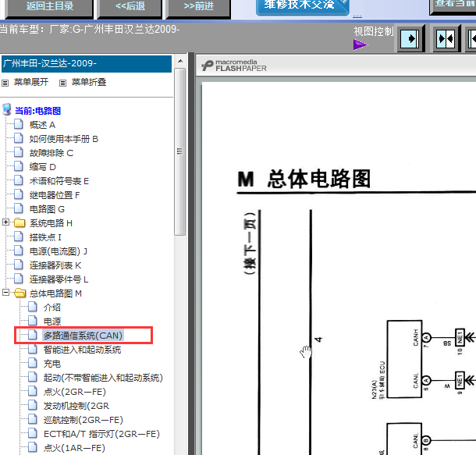The height and width of the screenshot is (455, 476).
Task: Click the page icon next to 继电器位置 F
Action: click(x=19, y=194)
